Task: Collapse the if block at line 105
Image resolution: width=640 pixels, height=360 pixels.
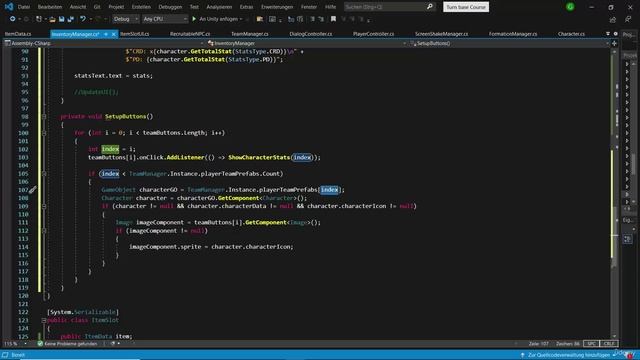Action: pos(44,174)
